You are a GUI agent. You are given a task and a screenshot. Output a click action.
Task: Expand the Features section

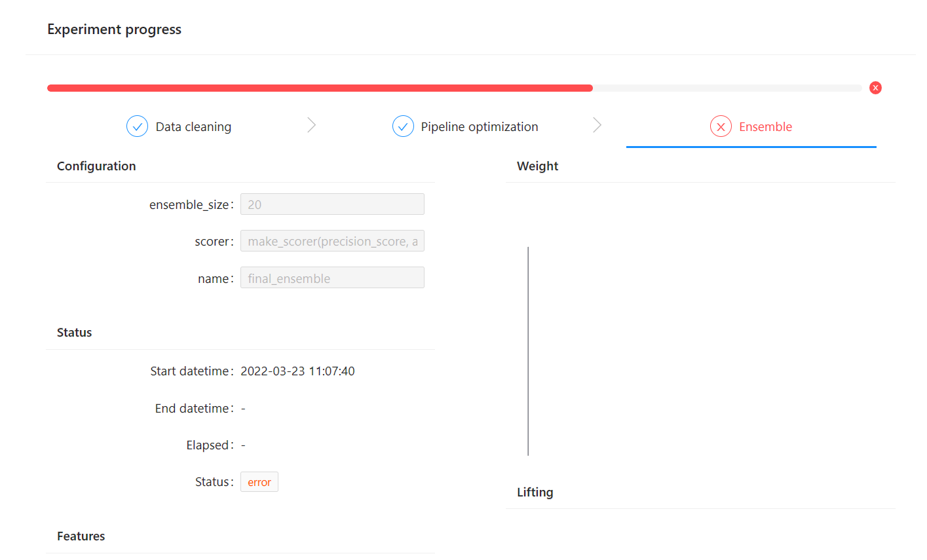(81, 536)
